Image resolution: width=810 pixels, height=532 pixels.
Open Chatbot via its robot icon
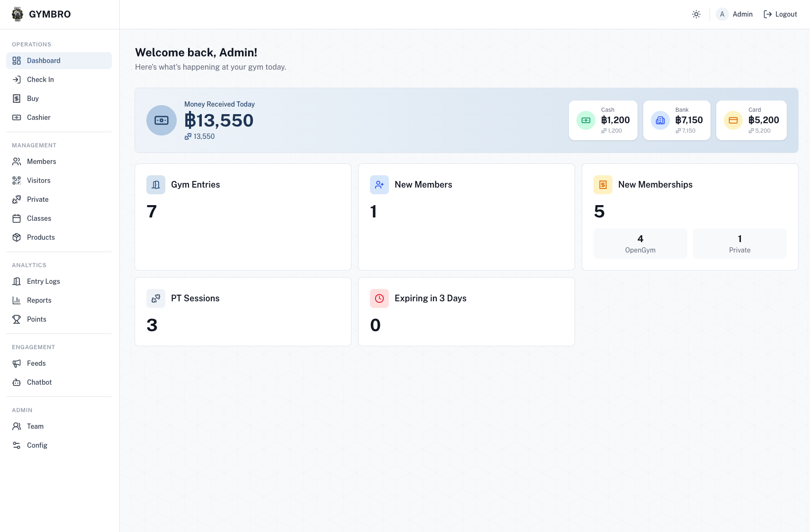17,382
